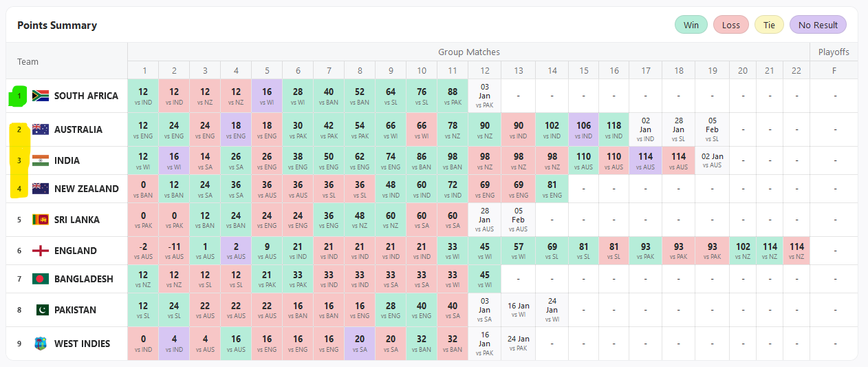868x367 pixels.
Task: Open the WEST INDIES team link
Action: (x=82, y=344)
